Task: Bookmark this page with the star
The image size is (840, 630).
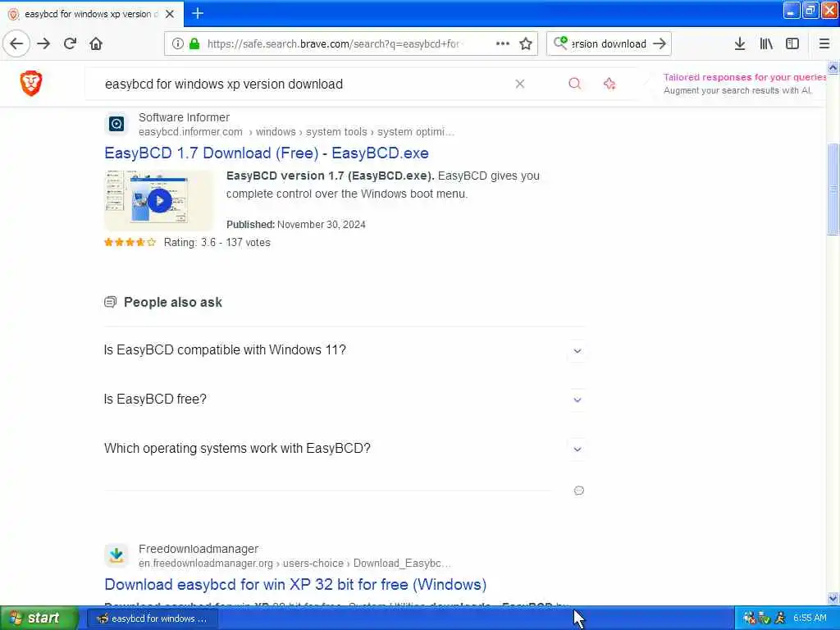Action: click(526, 43)
